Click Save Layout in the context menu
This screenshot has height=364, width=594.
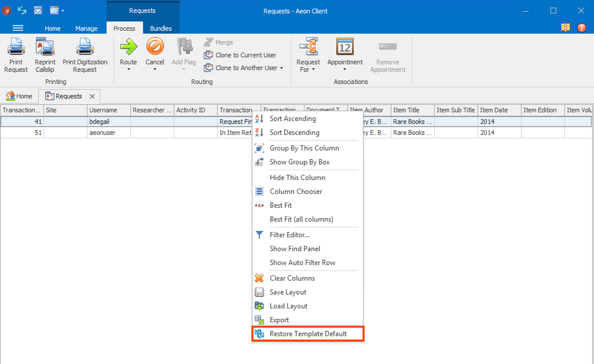(x=288, y=292)
